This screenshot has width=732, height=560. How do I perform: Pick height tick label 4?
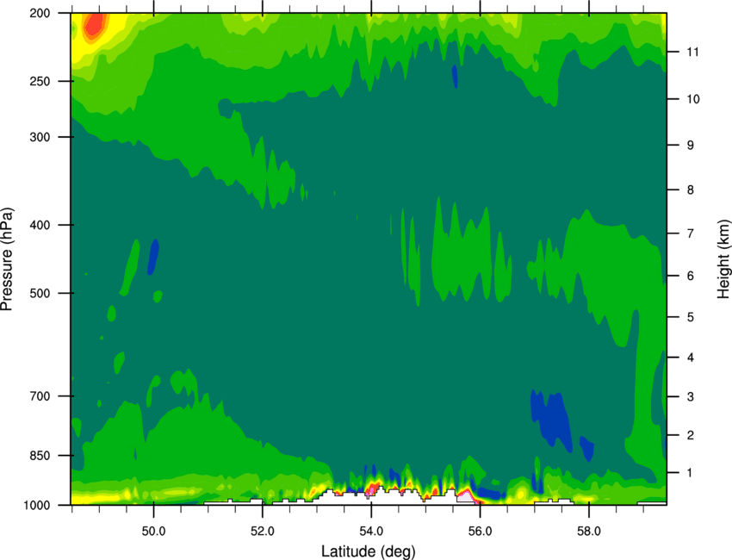(x=690, y=358)
